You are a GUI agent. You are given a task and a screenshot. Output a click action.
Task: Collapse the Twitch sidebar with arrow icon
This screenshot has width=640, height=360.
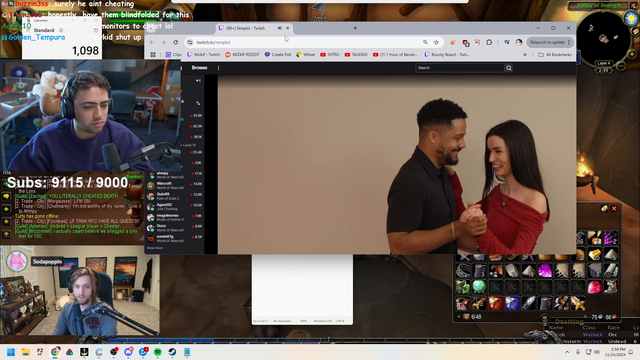click(x=198, y=81)
